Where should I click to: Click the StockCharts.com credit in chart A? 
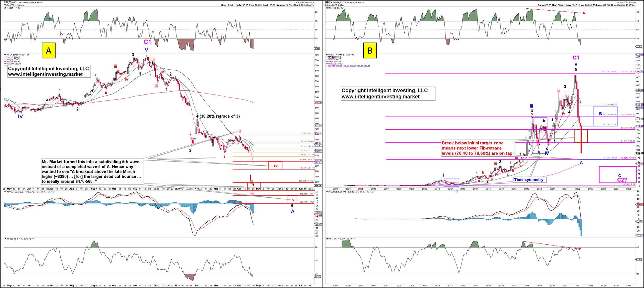305,2
